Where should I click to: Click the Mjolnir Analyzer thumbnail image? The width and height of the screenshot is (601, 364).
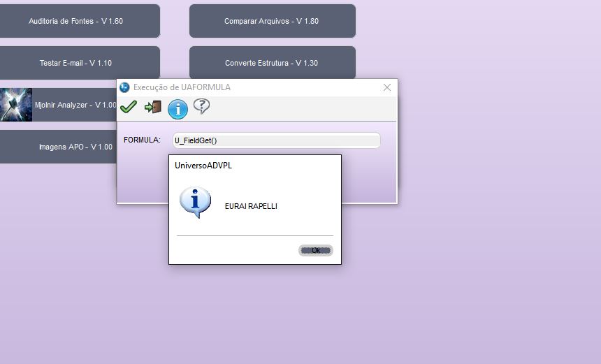click(x=16, y=105)
